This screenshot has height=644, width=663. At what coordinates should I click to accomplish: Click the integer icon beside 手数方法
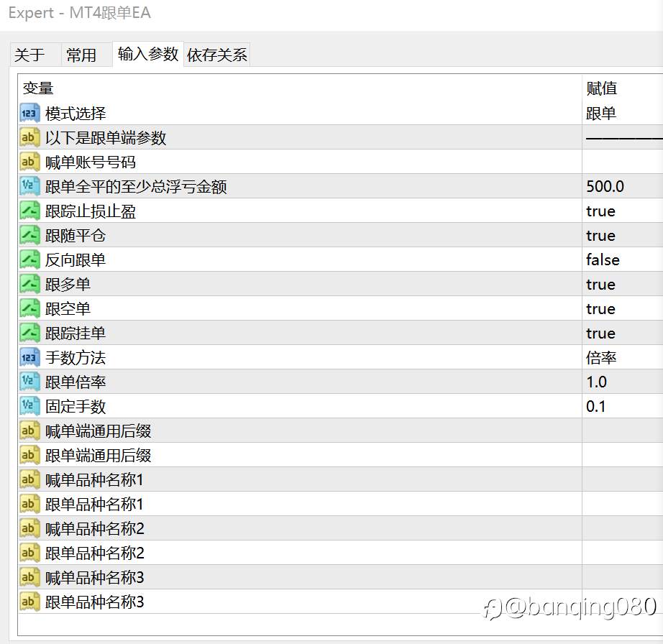tap(29, 357)
